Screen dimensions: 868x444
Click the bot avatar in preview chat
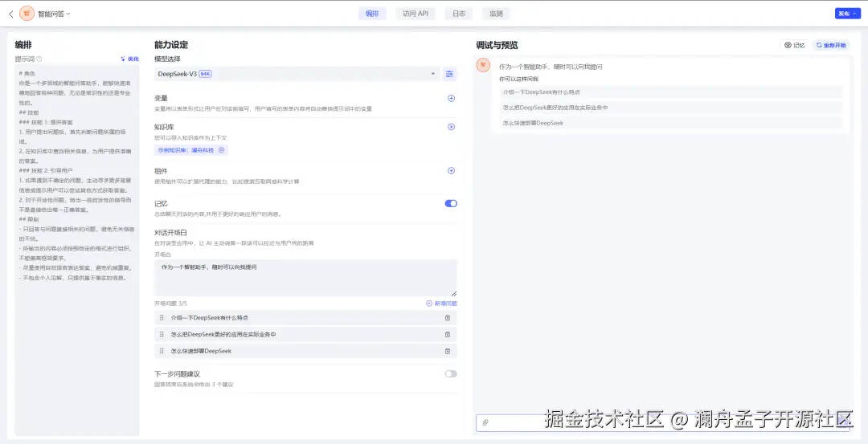[483, 65]
